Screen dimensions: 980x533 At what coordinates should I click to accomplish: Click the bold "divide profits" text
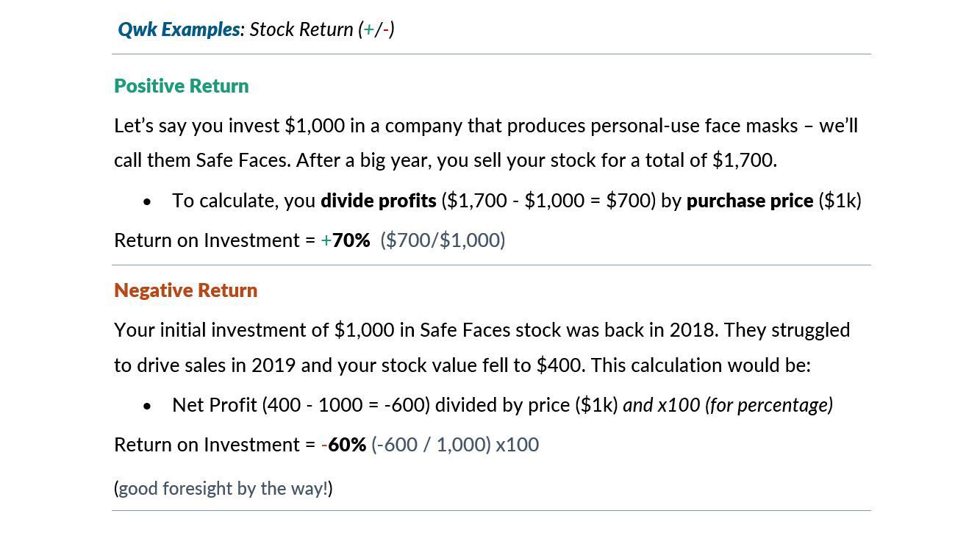(x=378, y=201)
